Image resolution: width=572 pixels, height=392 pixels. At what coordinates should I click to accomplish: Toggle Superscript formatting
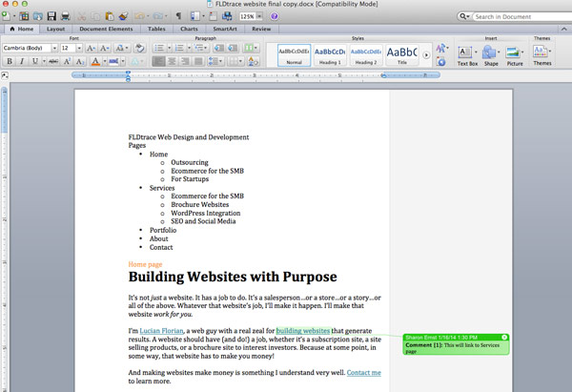pyautogui.click(x=67, y=61)
